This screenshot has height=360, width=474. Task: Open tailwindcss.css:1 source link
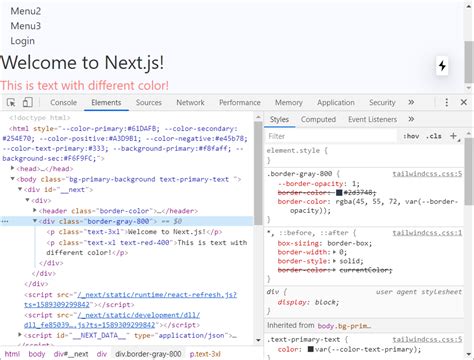point(427,233)
